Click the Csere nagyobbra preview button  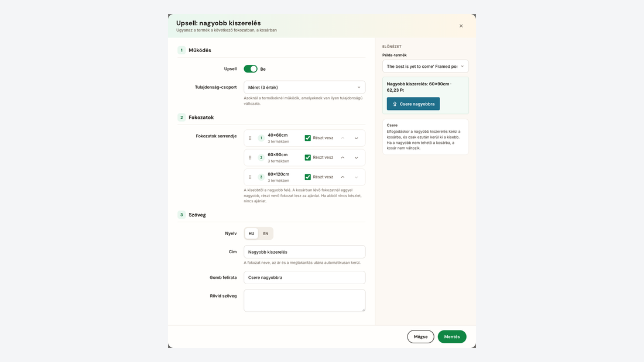click(x=413, y=104)
